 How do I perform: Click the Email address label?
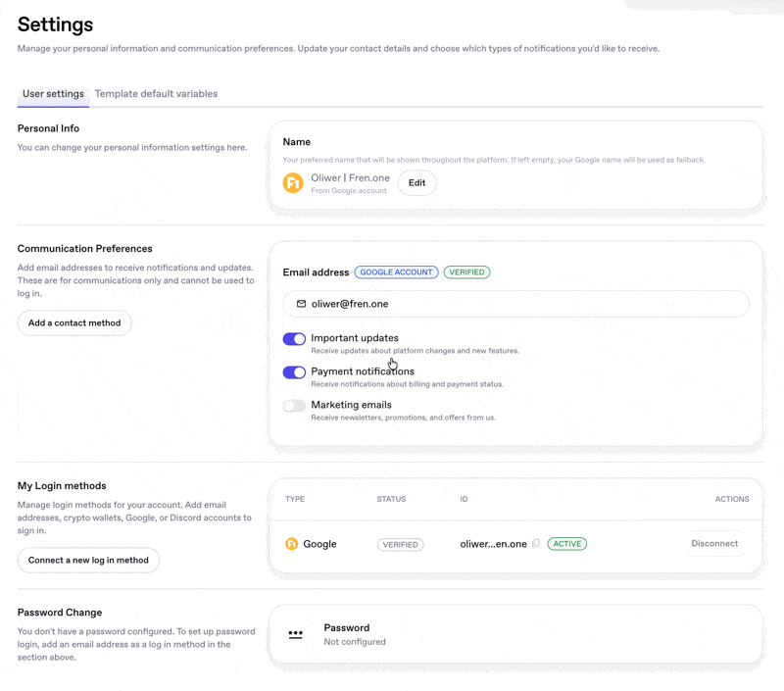[x=316, y=272]
